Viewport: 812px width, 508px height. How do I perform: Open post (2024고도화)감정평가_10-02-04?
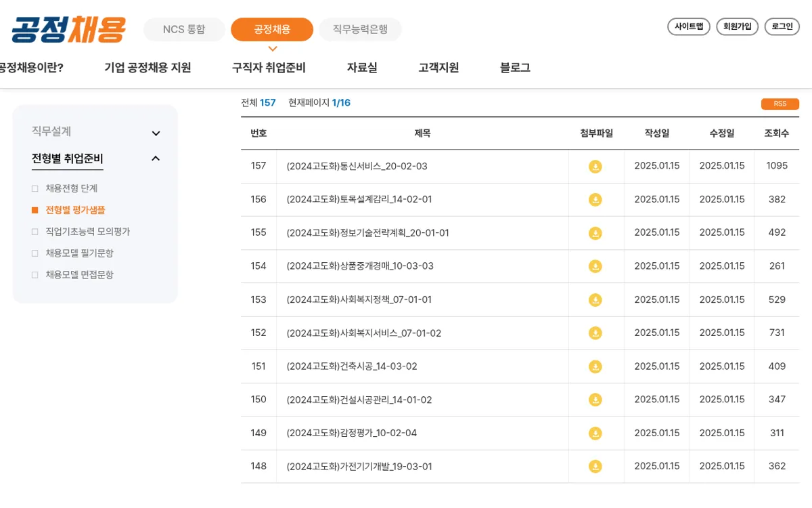coord(352,433)
